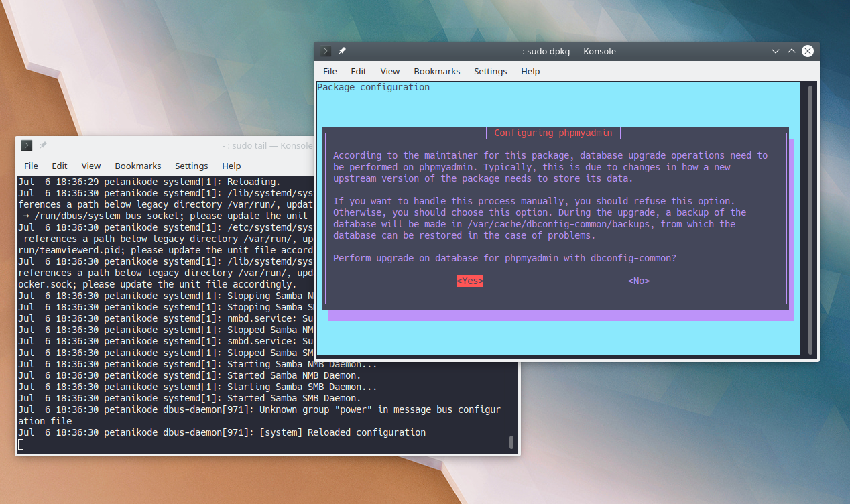Click the Konsole icon in the dpkg window titlebar
Image resolution: width=850 pixels, height=504 pixels.
[324, 50]
